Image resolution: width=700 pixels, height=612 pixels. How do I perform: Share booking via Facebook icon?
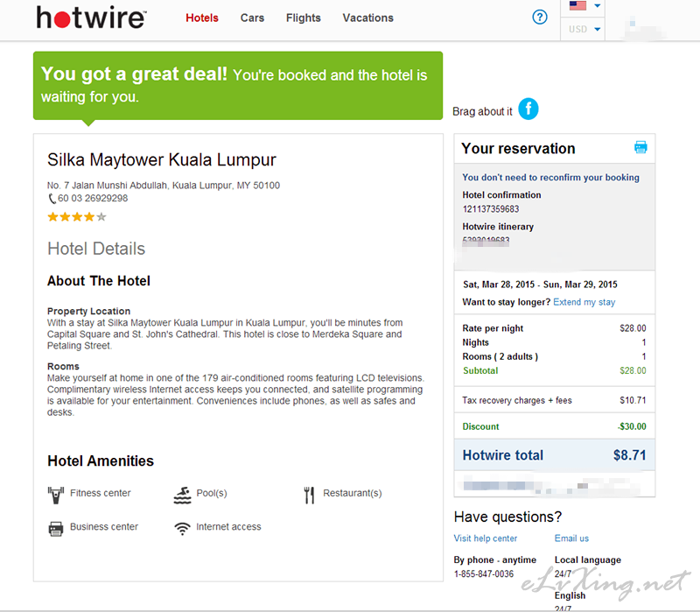click(x=528, y=109)
